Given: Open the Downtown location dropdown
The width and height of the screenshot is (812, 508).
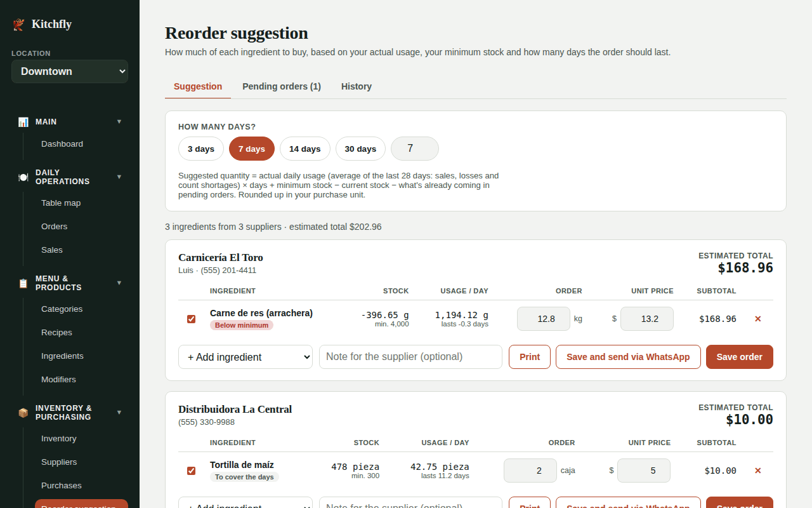Looking at the screenshot, I should (70, 71).
